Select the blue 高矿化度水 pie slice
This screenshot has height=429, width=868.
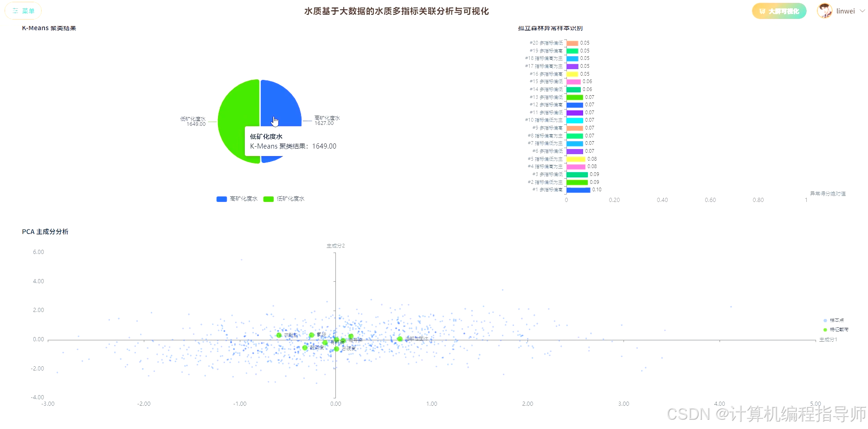point(281,103)
